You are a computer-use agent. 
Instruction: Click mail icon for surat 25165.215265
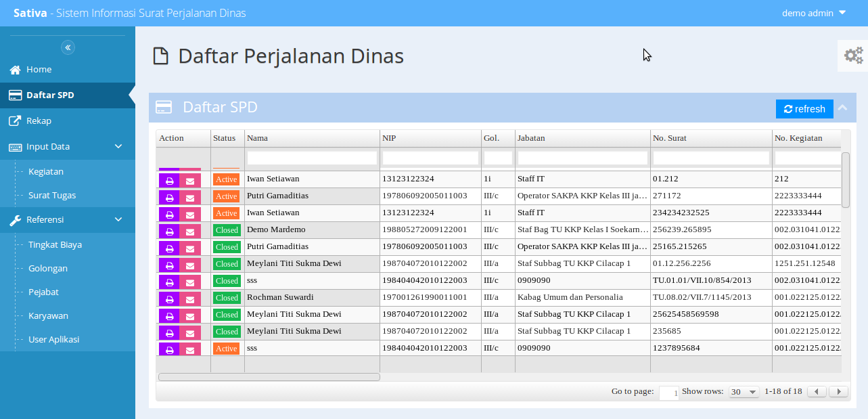[x=190, y=248]
